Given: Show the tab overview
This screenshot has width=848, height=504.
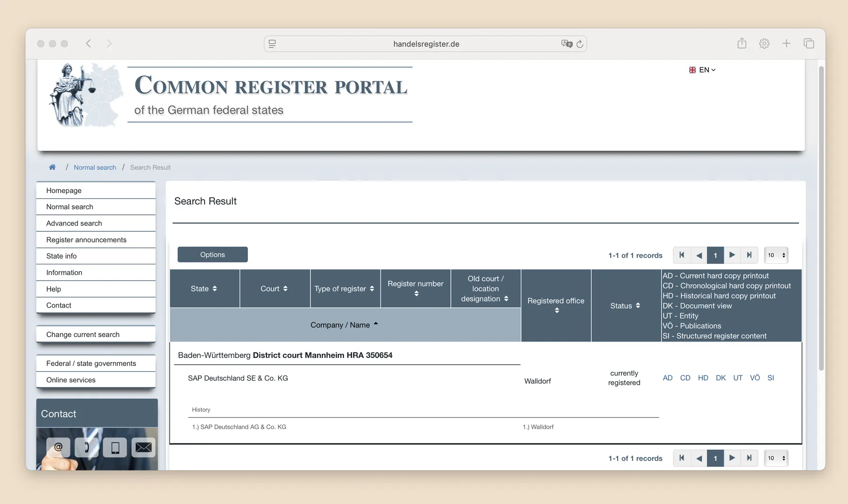Looking at the screenshot, I should click(809, 44).
